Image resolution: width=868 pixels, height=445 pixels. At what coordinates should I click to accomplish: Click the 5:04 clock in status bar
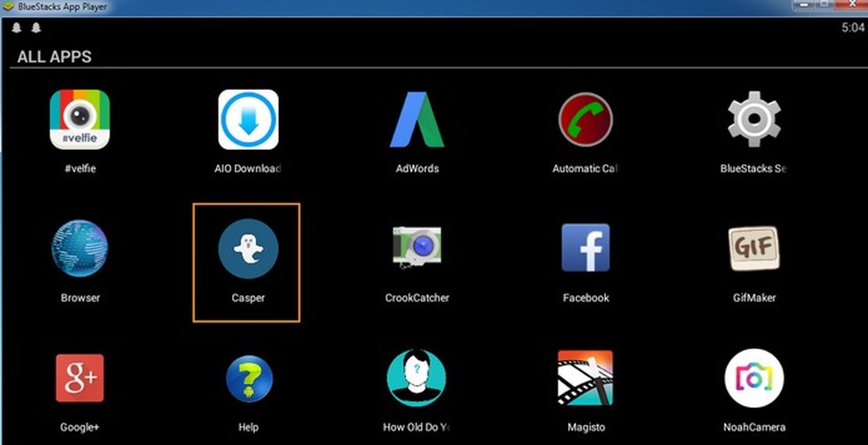[x=853, y=27]
